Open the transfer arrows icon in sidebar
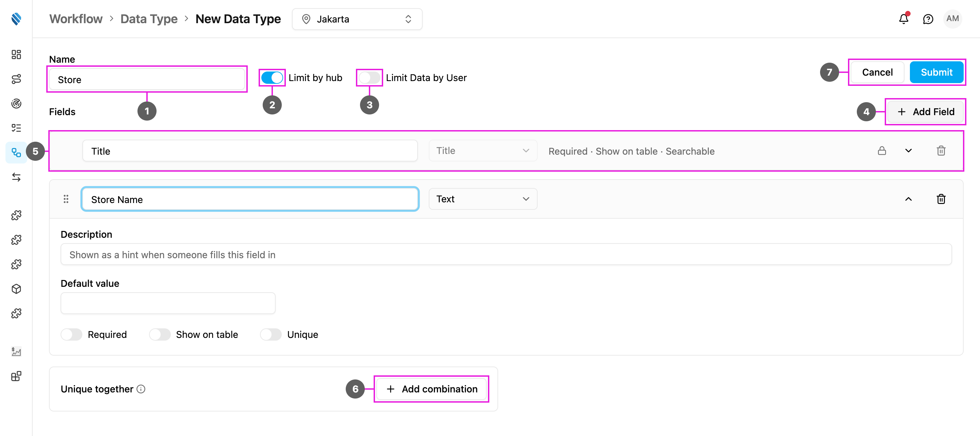This screenshot has width=980, height=436. pyautogui.click(x=16, y=177)
